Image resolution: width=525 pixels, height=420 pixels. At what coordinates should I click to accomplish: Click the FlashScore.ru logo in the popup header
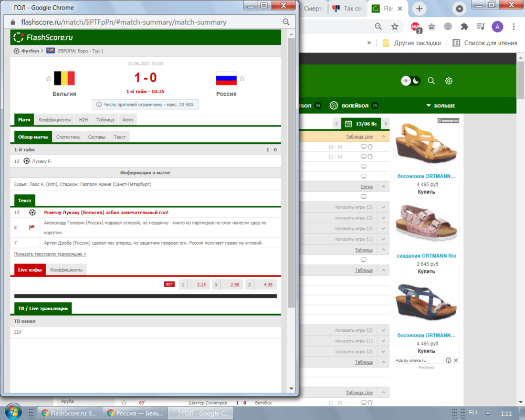(x=43, y=37)
